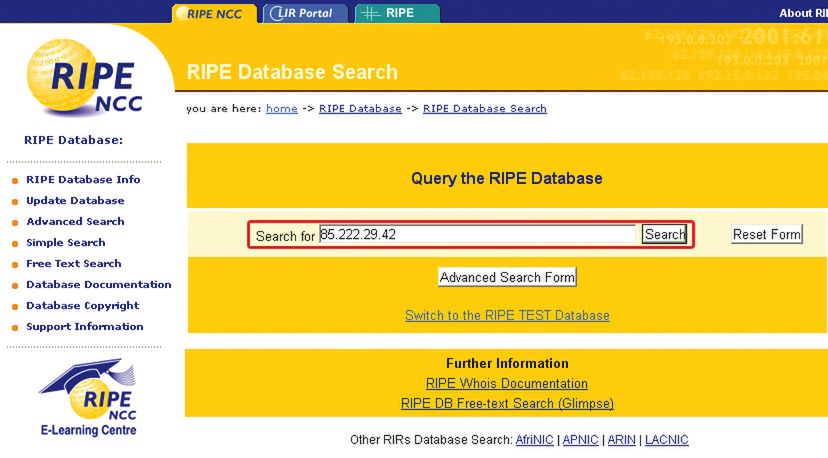Open the RIPE Database breadcrumb link
828x458 pixels.
(x=360, y=108)
